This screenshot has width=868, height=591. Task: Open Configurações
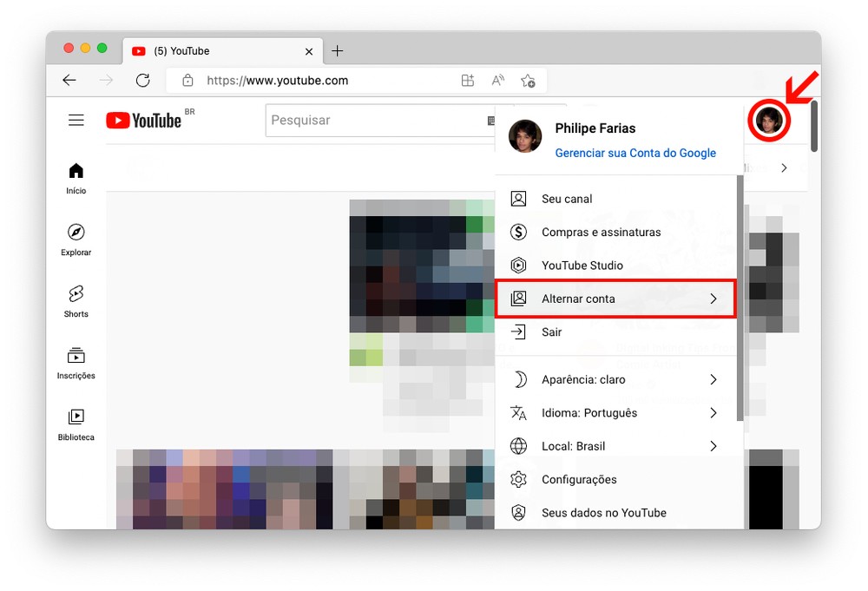tap(615, 479)
